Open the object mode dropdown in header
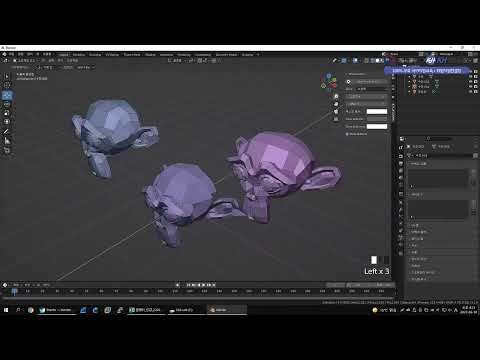This screenshot has width=480, height=360. (25, 60)
